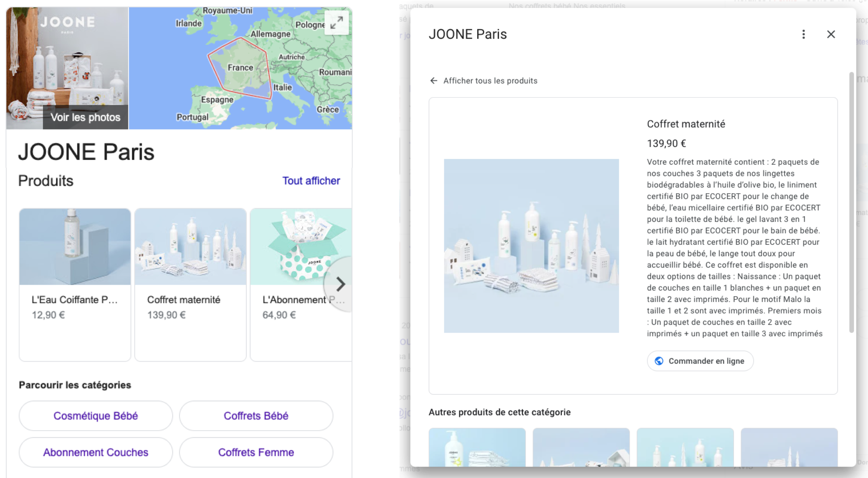Click the Produits heading in the left panel
Screen dimensions: 868x478
point(46,181)
